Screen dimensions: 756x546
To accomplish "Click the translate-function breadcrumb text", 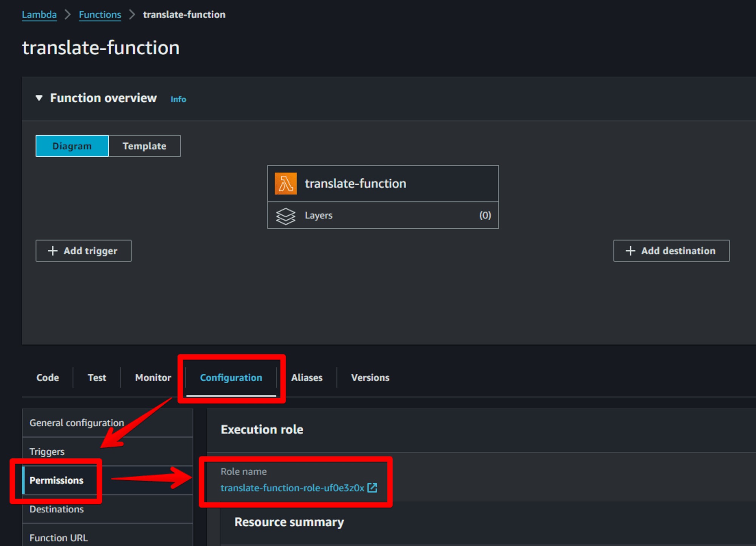I will (184, 14).
